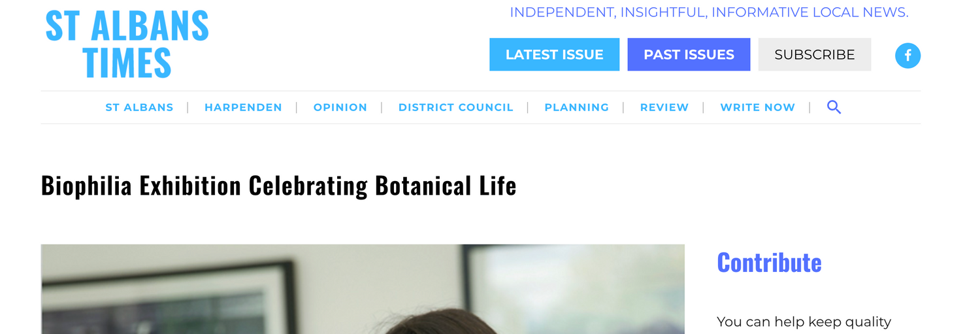Open the Review section
Image resolution: width=980 pixels, height=334 pixels.
(664, 108)
